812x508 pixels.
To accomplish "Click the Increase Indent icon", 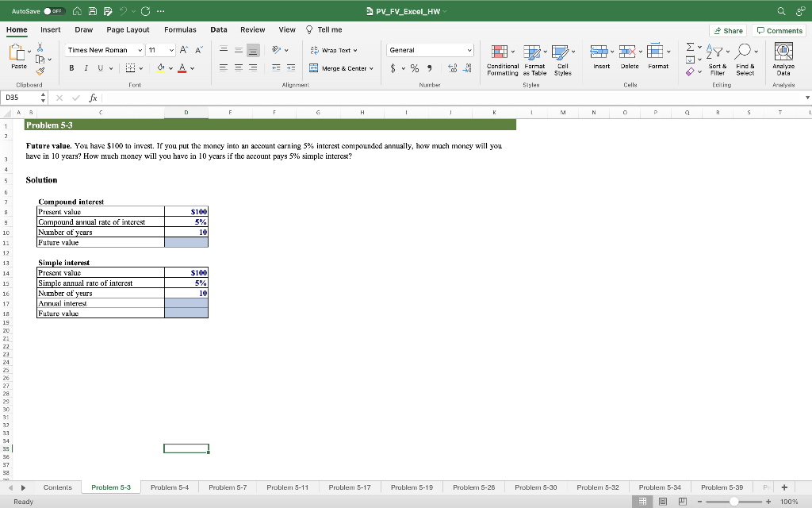I will coord(291,68).
